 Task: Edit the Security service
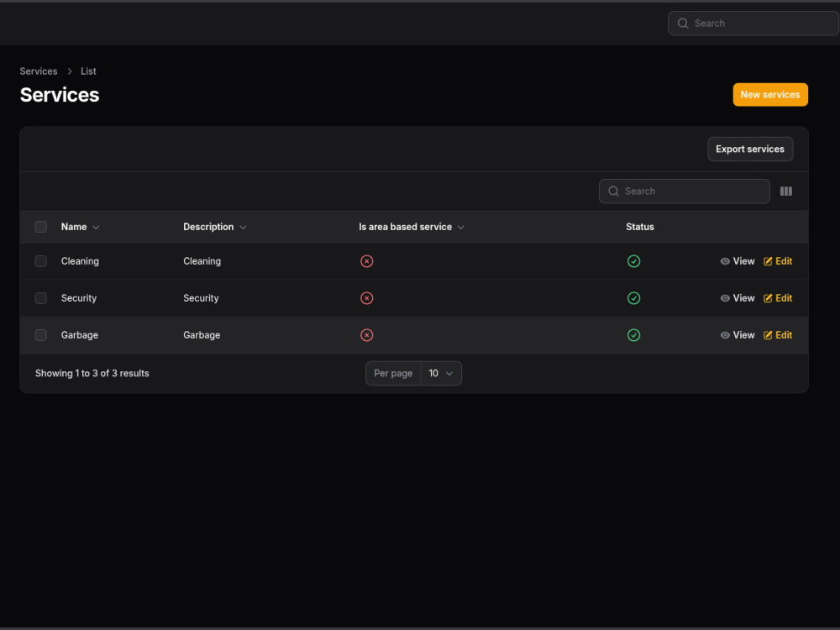tap(778, 298)
